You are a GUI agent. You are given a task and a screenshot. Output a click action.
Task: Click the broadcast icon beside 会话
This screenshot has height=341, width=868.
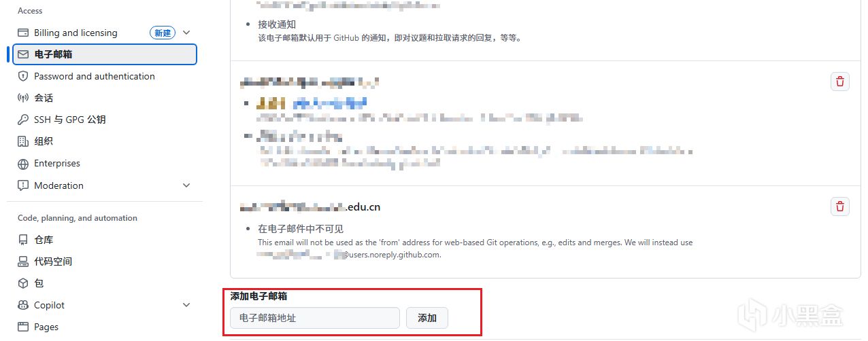(23, 98)
